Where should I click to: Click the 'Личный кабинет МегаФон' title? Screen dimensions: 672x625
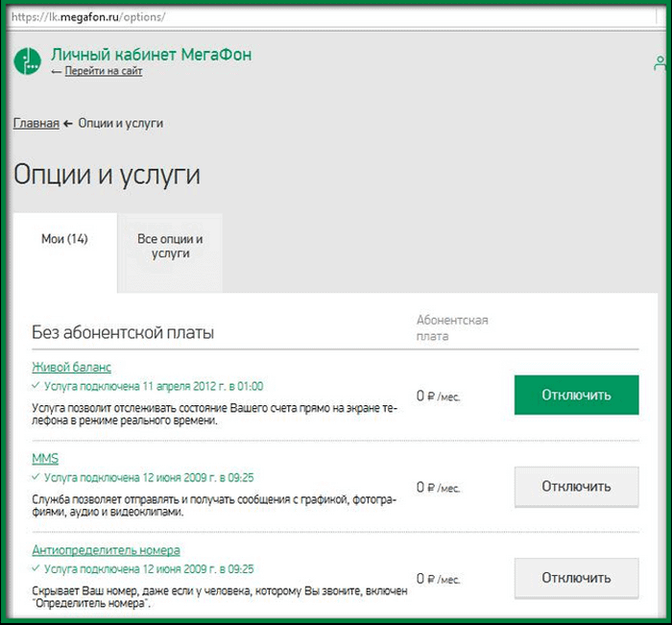(x=152, y=55)
